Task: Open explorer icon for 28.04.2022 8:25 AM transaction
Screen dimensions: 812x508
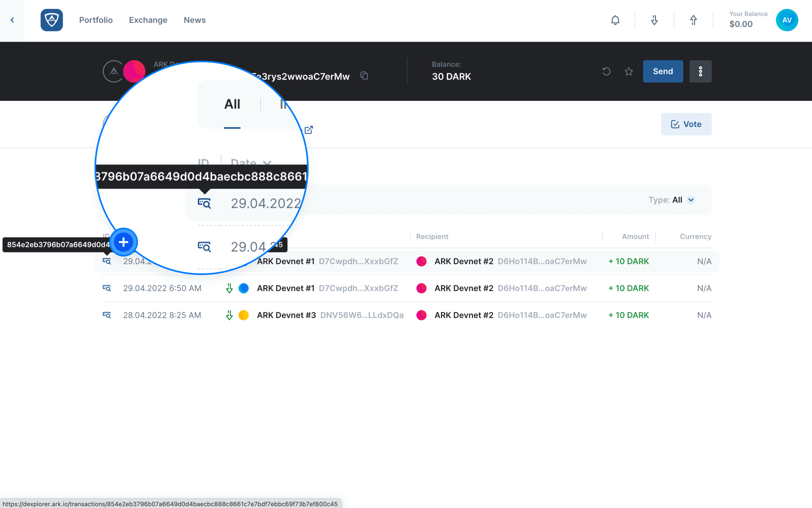Action: [x=107, y=315]
